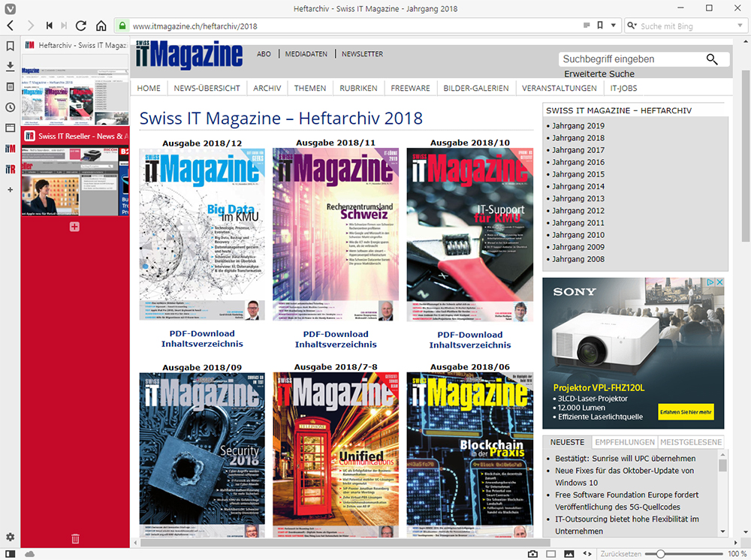The width and height of the screenshot is (751, 560).
Task: Click the news list scroll-down arrow
Action: pos(722,531)
